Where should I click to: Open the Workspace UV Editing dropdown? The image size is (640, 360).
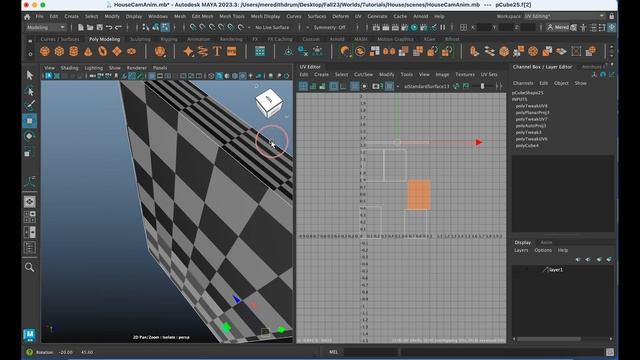pyautogui.click(x=564, y=16)
